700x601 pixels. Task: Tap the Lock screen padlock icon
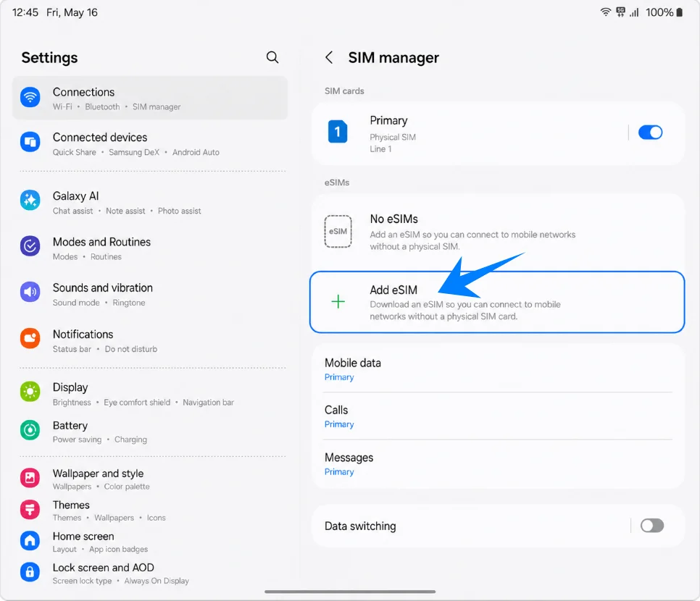(30, 571)
